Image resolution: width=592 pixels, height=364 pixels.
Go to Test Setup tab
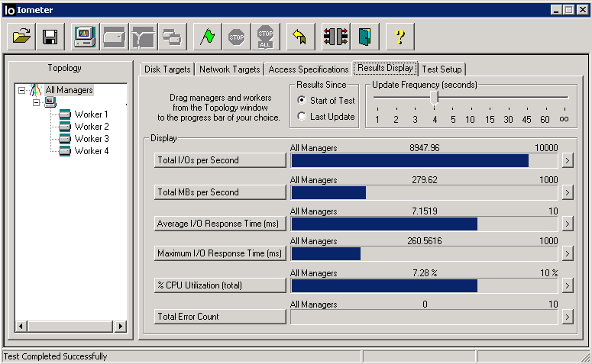tap(442, 69)
